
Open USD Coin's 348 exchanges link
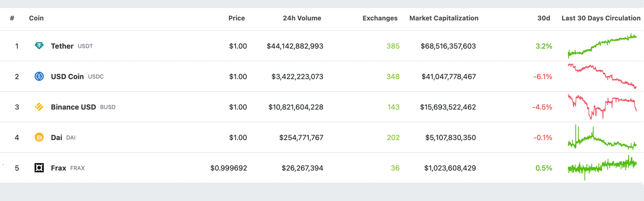coord(393,77)
